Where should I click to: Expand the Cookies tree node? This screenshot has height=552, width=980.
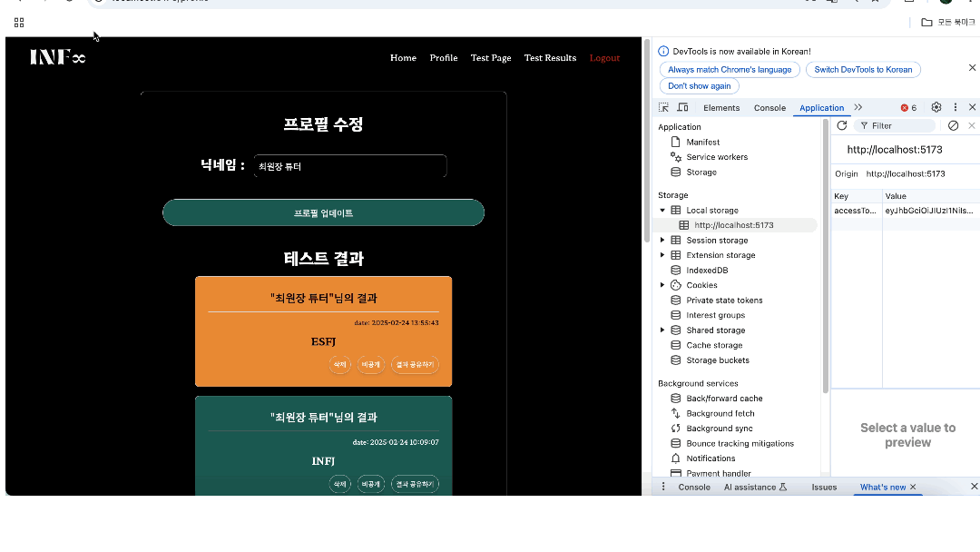click(662, 285)
